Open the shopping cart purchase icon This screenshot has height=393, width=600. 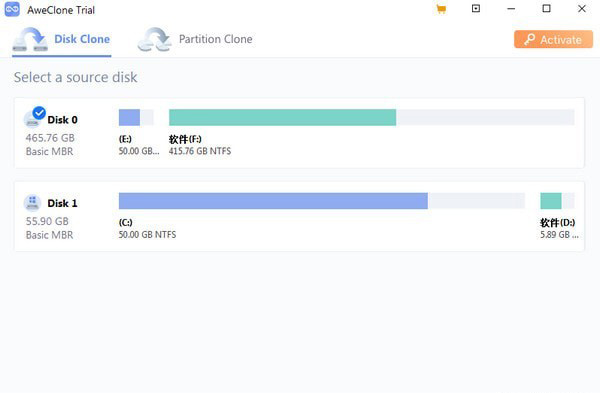pos(441,9)
